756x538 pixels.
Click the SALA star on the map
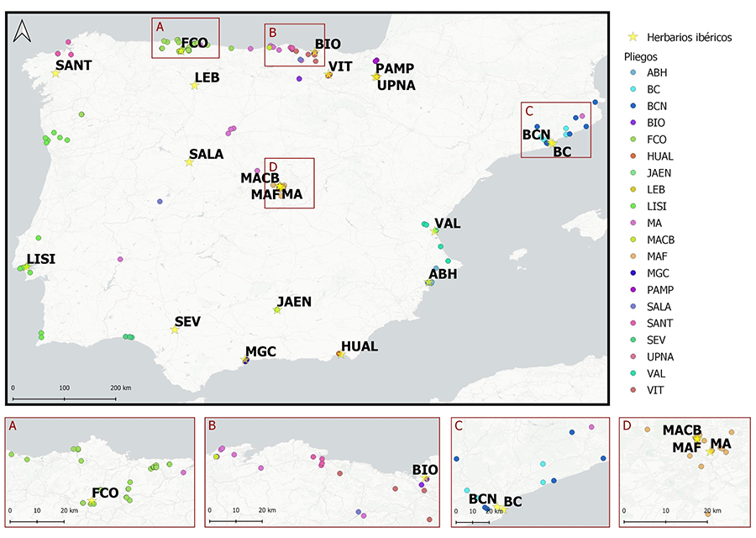point(189,162)
